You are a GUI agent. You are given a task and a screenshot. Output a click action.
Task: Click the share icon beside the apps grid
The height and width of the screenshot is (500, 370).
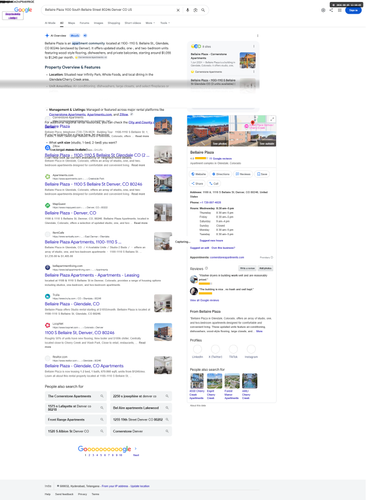331,10
